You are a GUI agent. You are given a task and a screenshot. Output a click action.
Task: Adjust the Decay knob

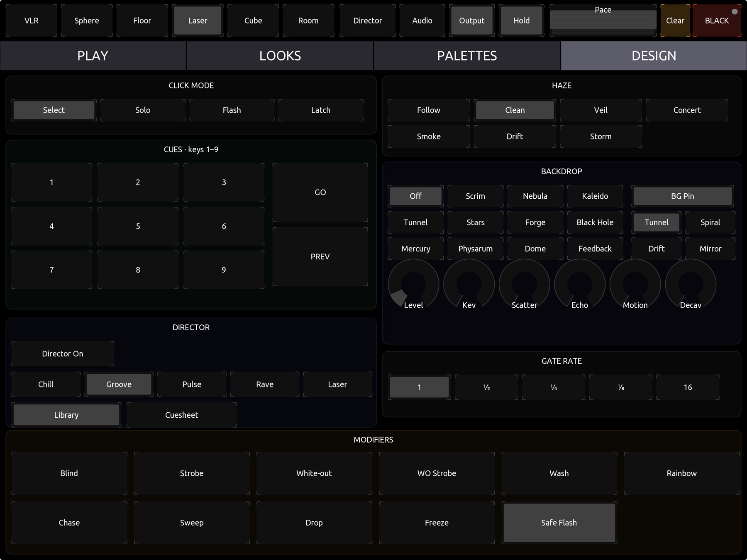tap(691, 285)
